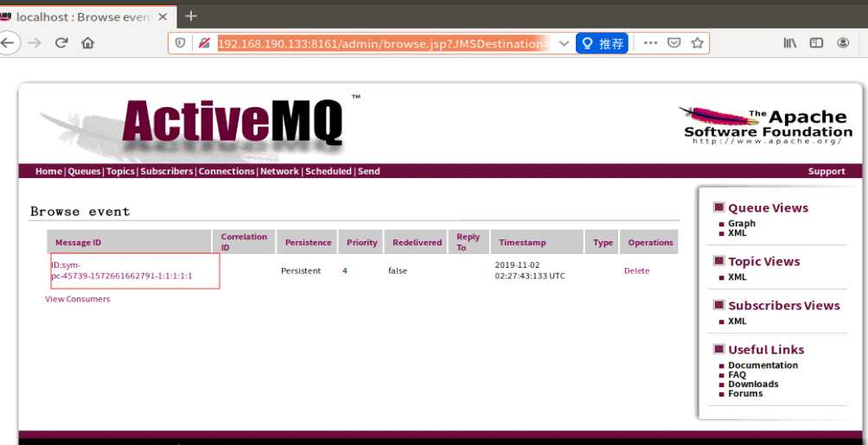Image resolution: width=868 pixels, height=445 pixels.
Task: Click the Apache Software Foundation logo
Action: click(x=768, y=125)
